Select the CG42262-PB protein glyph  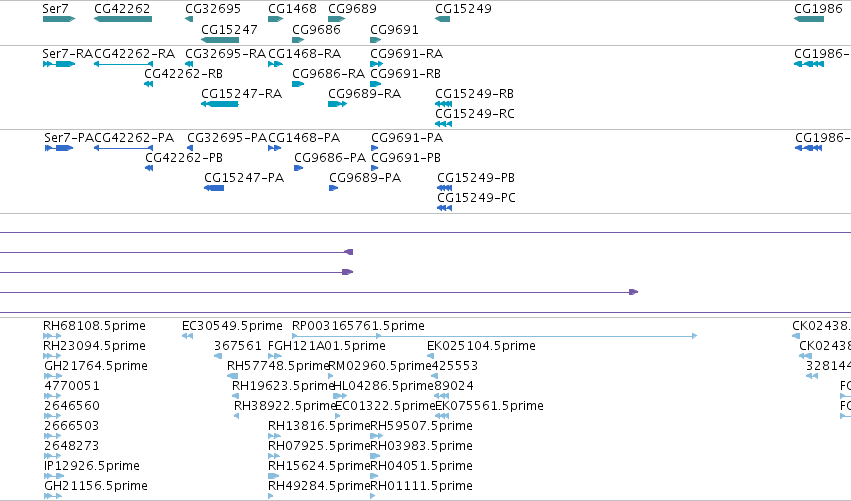click(x=149, y=168)
